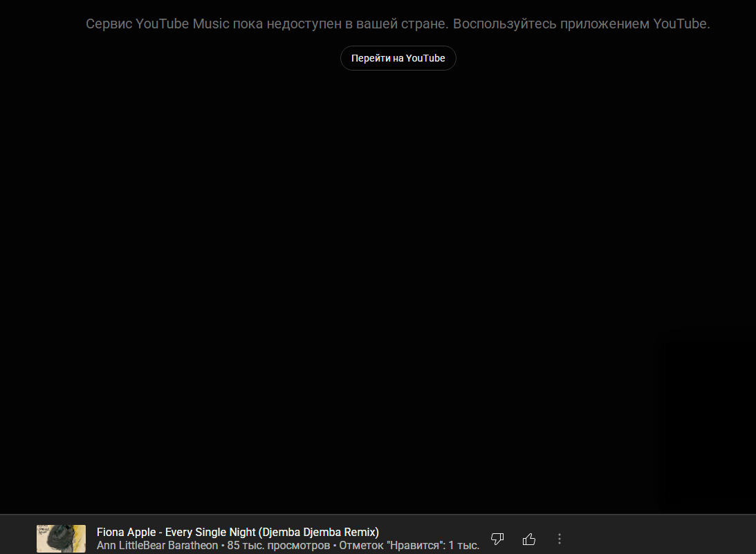
Task: Click the 'Отметок "Нравится": 1 тыс.' text
Action: pyautogui.click(x=409, y=545)
